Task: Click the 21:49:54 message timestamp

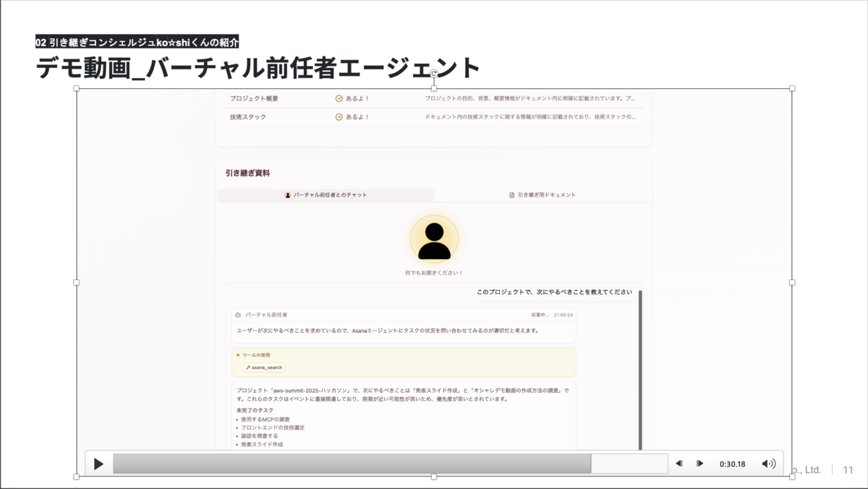Action: point(563,315)
